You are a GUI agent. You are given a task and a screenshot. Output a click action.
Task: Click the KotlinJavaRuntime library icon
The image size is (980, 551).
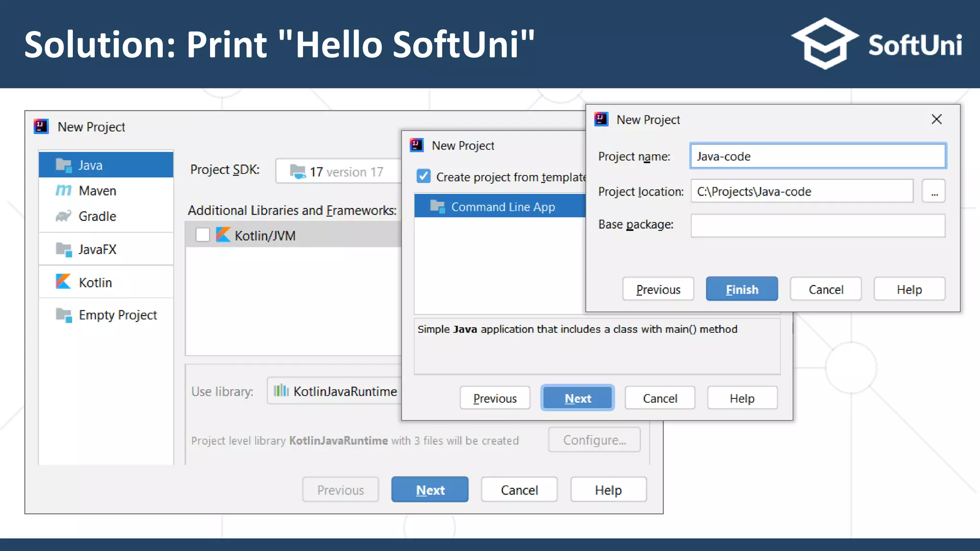tap(281, 391)
